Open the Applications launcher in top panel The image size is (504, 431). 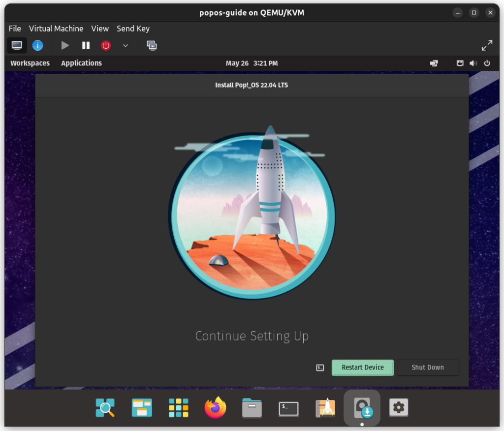81,63
